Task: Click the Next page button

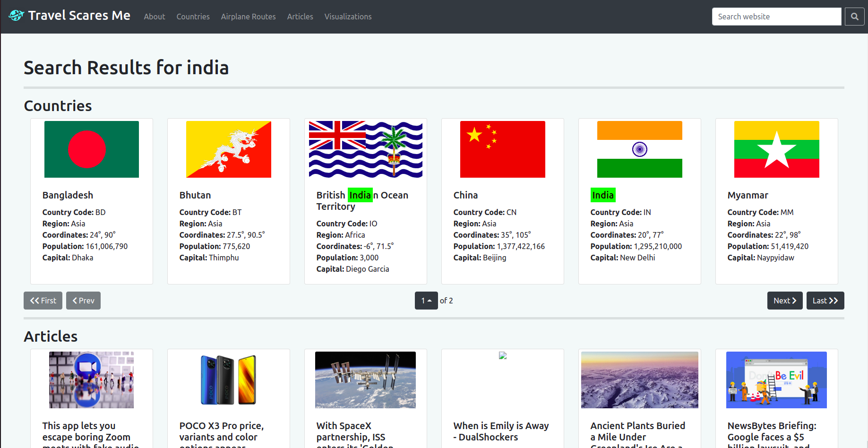Action: click(x=785, y=301)
